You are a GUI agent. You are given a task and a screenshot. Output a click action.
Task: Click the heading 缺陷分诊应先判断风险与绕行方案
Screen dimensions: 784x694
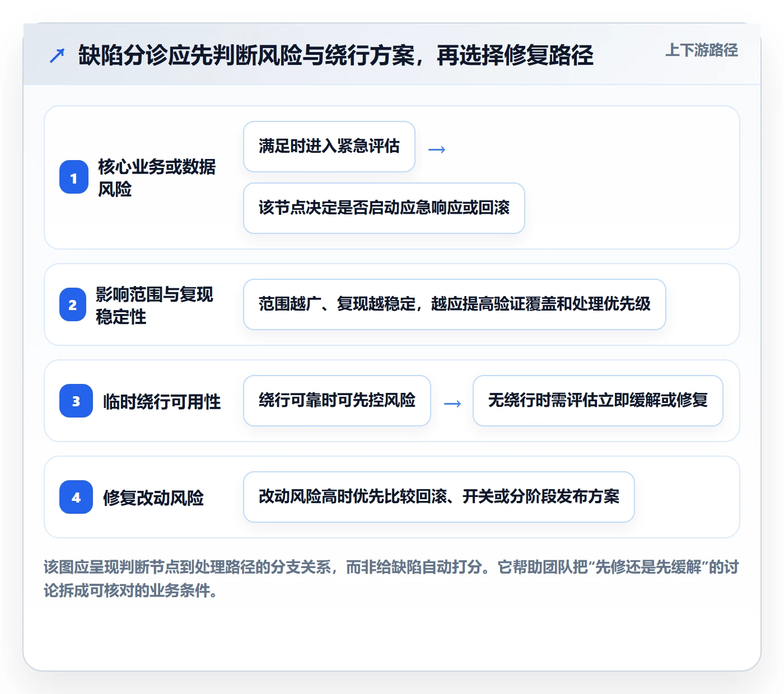[336, 55]
